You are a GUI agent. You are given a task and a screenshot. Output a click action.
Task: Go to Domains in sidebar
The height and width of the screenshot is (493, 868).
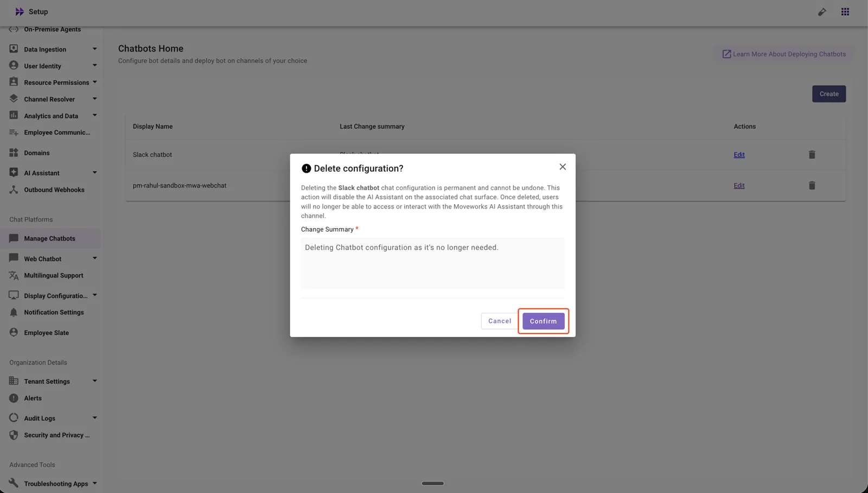tap(36, 153)
